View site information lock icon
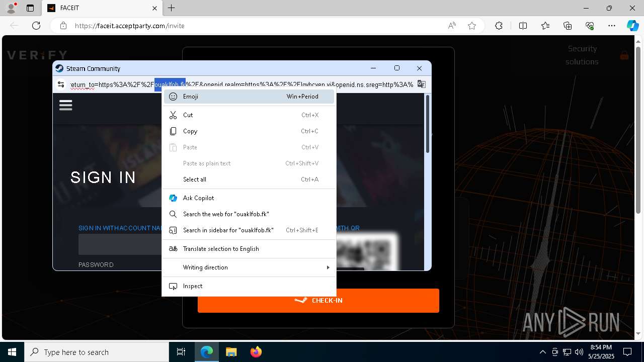This screenshot has width=644, height=362. point(63,26)
